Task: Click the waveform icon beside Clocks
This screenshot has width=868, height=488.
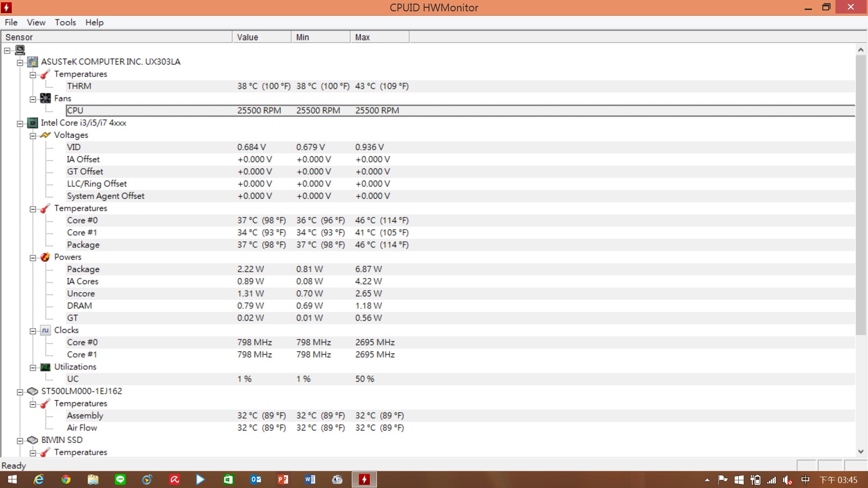Action: tap(45, 330)
